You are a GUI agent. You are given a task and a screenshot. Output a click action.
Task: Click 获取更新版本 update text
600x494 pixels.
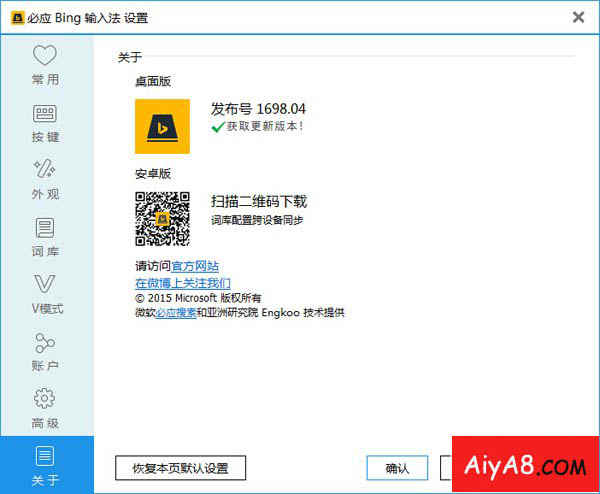click(265, 126)
